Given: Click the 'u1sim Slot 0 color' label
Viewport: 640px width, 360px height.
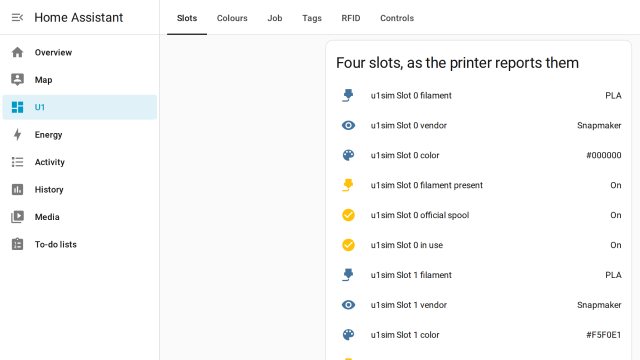Looking at the screenshot, I should tap(405, 155).
